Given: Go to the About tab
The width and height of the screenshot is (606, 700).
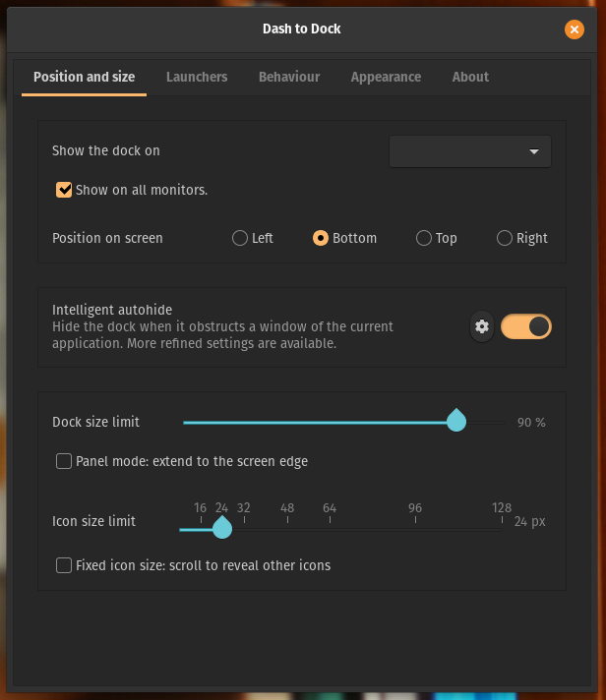Looking at the screenshot, I should click(470, 77).
